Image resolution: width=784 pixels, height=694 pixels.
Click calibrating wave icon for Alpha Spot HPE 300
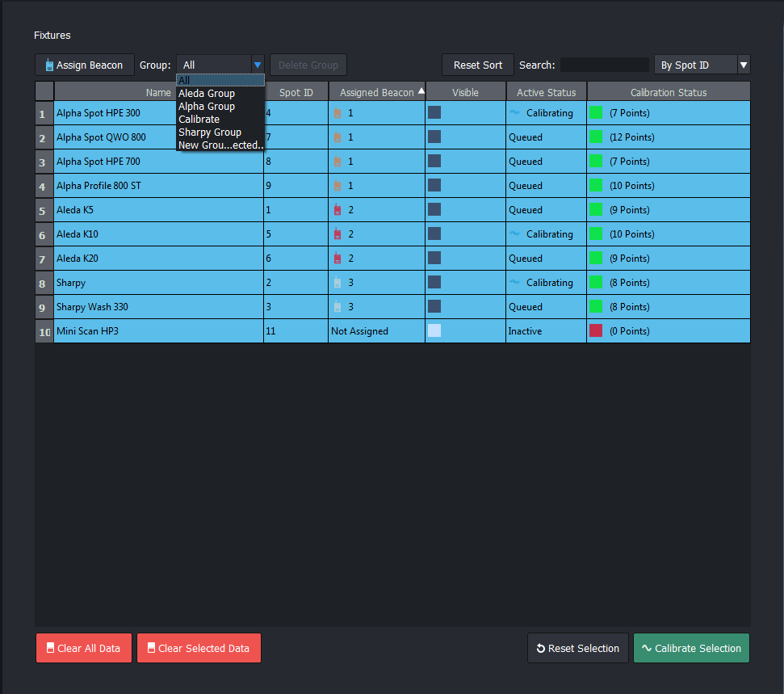tap(514, 113)
